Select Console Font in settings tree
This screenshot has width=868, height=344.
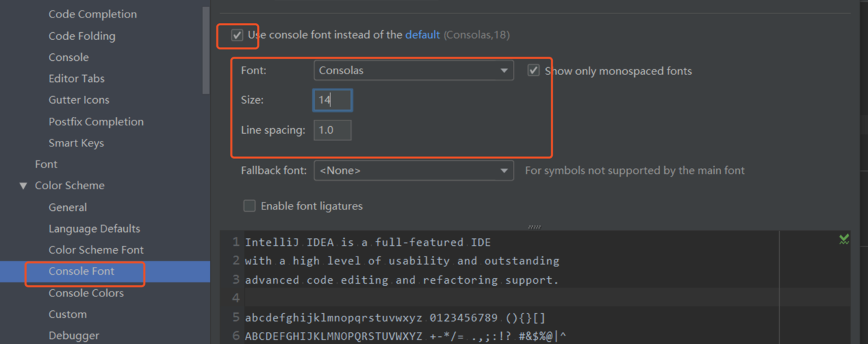point(81,271)
